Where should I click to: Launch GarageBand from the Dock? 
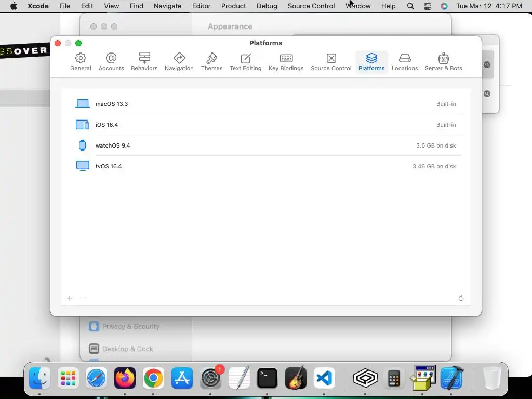point(296,378)
